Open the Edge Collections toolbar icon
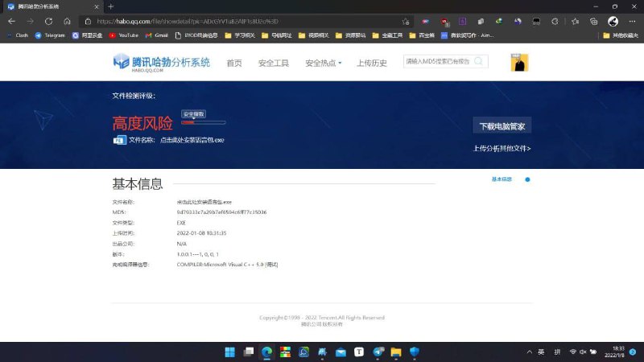Screen dimensions: 644x362 coord(593,22)
